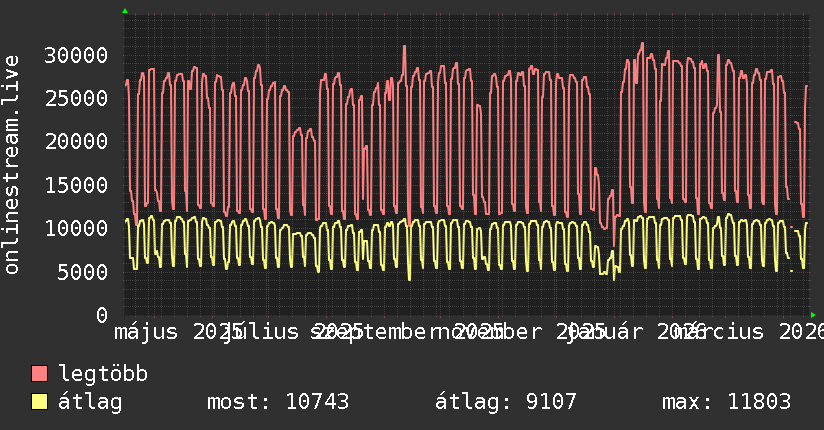This screenshot has width=824, height=430.
Task: Click the 20000 y-axis label
Action: (x=76, y=141)
